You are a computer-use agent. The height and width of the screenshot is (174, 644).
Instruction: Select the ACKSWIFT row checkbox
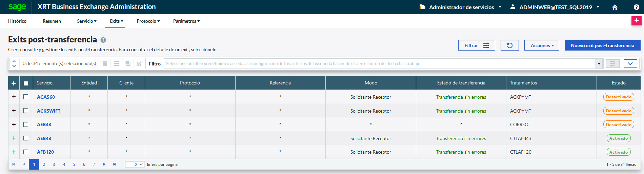pyautogui.click(x=26, y=111)
